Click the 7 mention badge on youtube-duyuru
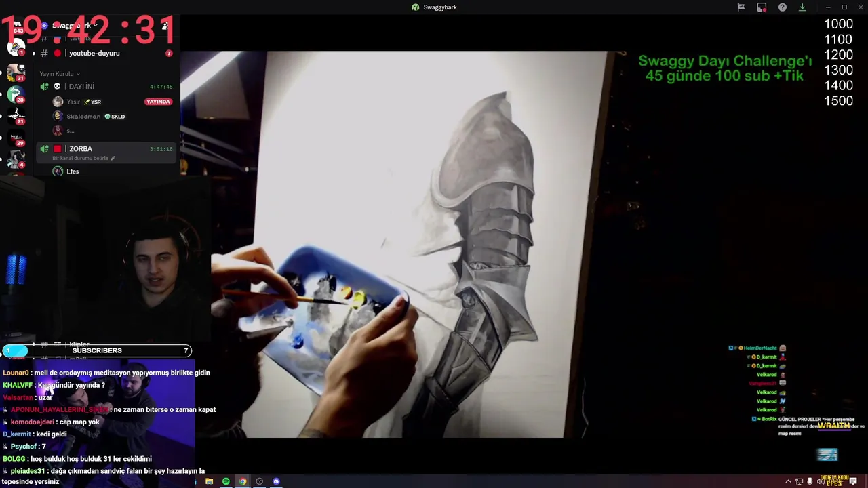 [x=169, y=54]
